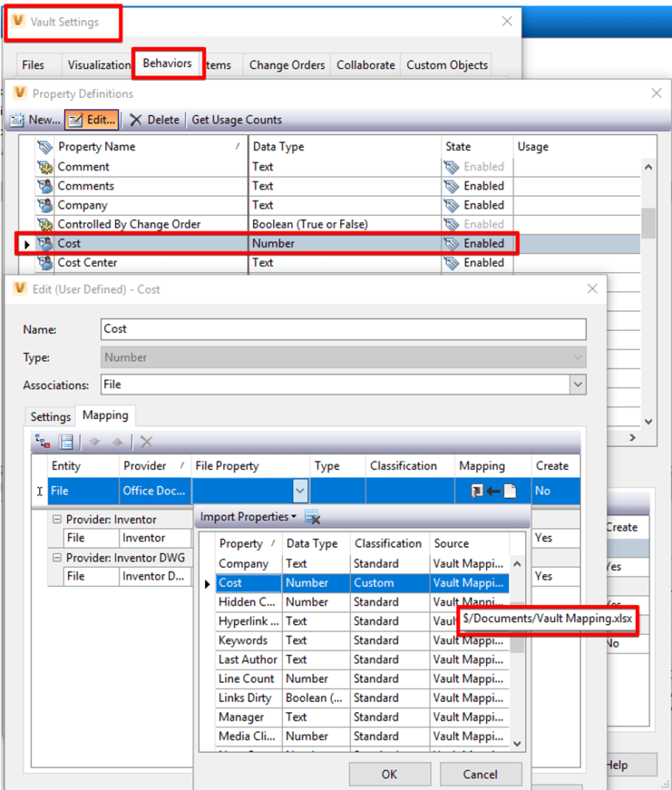Sort import list by Property header
The width and height of the screenshot is (672, 790).
tap(248, 544)
